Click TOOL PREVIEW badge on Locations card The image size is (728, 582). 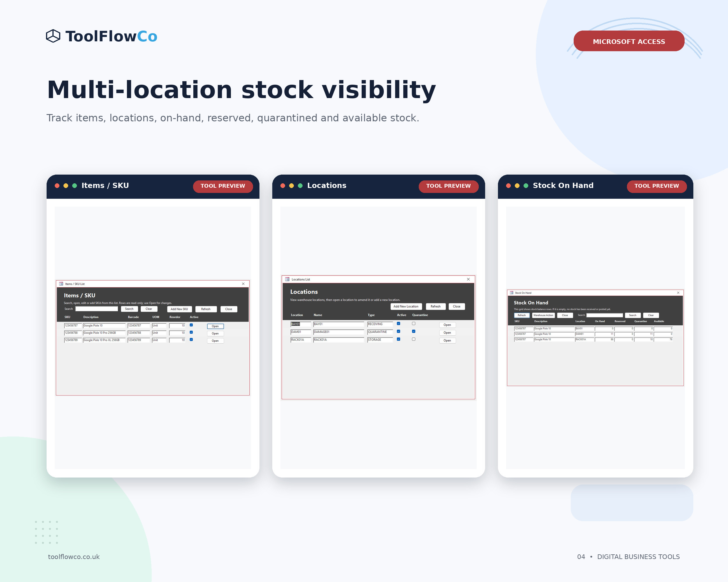pos(448,186)
